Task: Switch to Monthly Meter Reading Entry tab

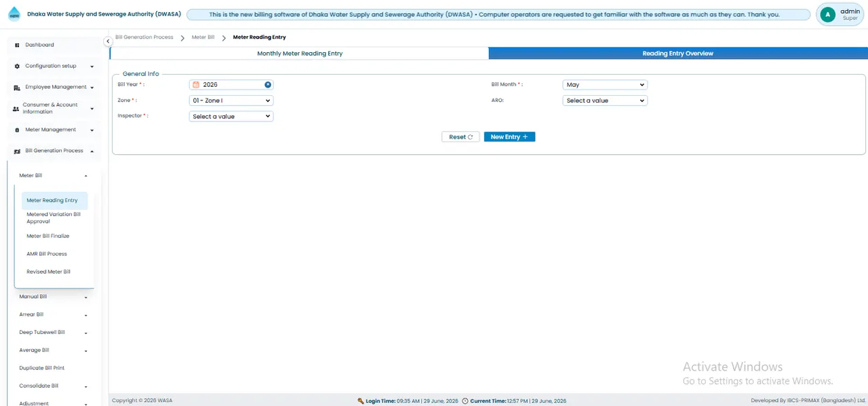Action: [x=299, y=53]
